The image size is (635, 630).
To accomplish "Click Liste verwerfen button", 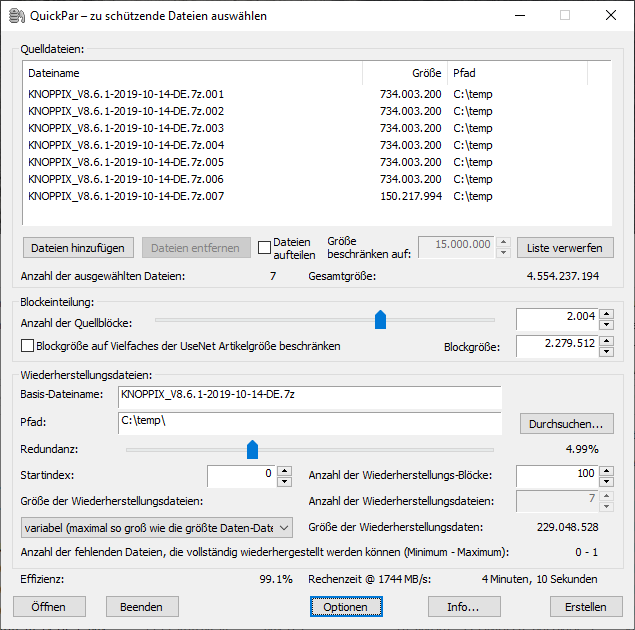I will [565, 247].
